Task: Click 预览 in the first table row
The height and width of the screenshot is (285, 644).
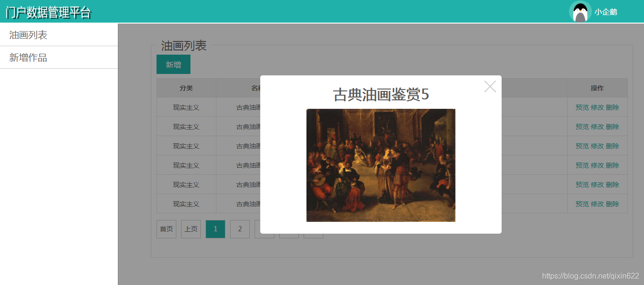Action: pos(582,107)
